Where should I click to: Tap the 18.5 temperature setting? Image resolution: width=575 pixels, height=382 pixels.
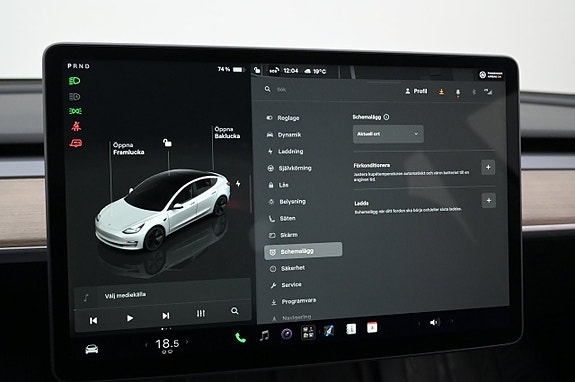[167, 344]
